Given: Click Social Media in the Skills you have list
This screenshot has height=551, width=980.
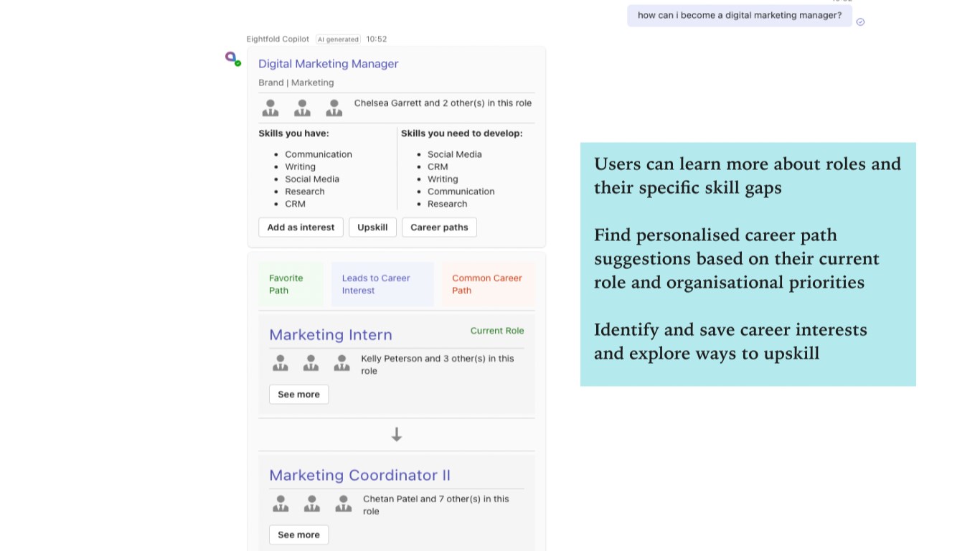Looking at the screenshot, I should [312, 179].
